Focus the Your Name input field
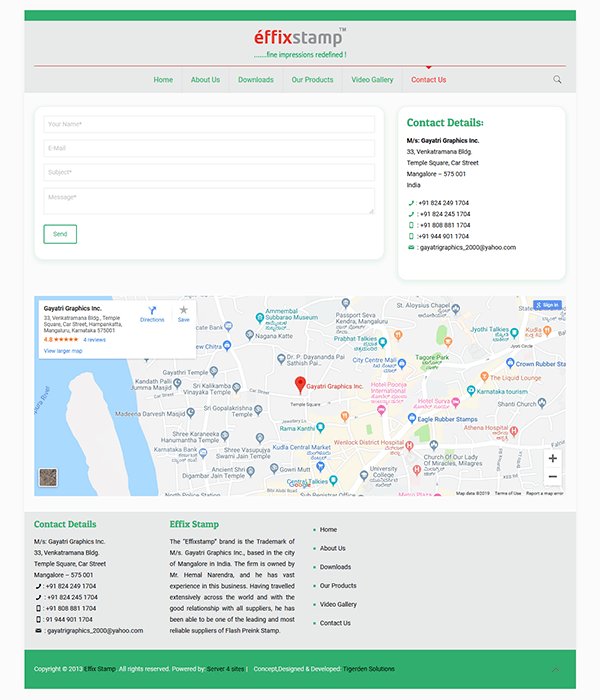 (209, 124)
